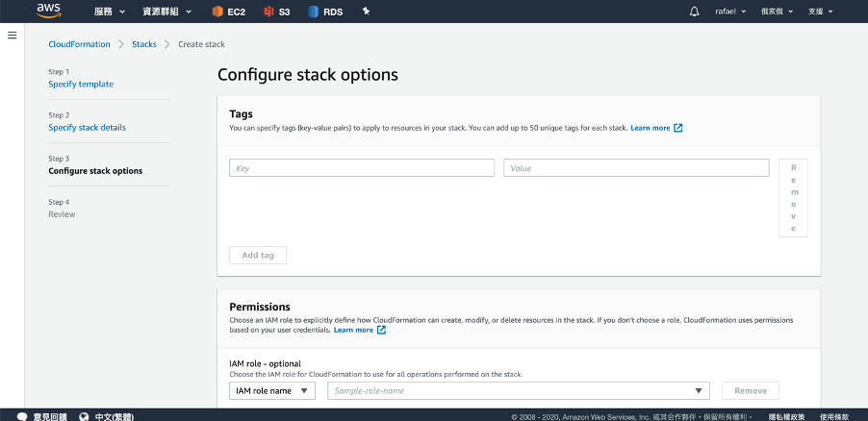Expand the 服務 services menu
The image size is (868, 421).
tap(110, 12)
